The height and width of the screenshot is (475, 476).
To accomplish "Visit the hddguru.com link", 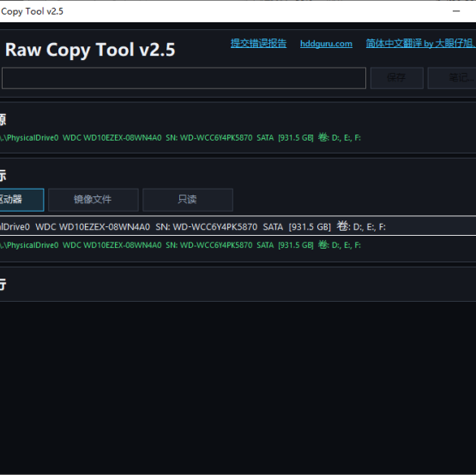I will point(326,44).
